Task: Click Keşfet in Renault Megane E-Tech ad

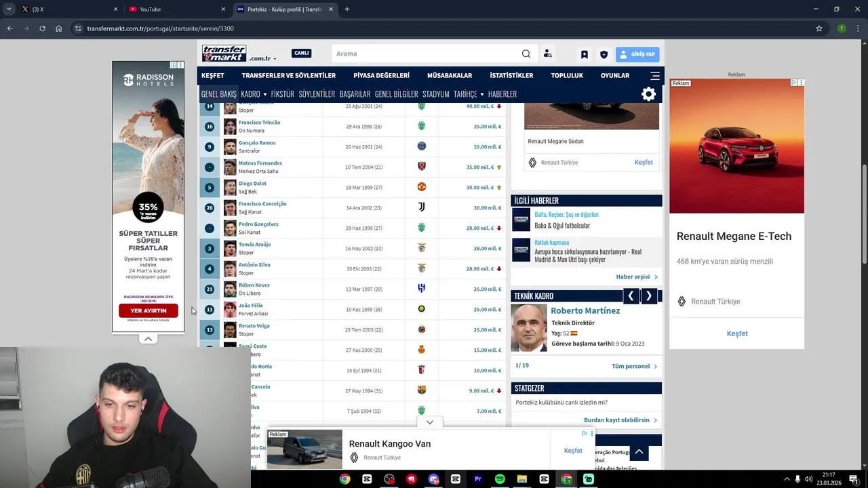Action: click(737, 333)
